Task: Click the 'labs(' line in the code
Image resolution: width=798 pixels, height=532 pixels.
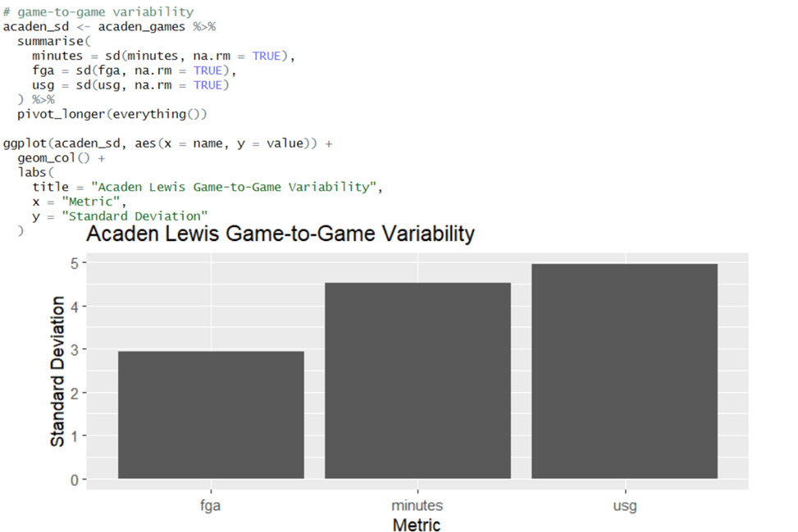Action: click(x=34, y=172)
